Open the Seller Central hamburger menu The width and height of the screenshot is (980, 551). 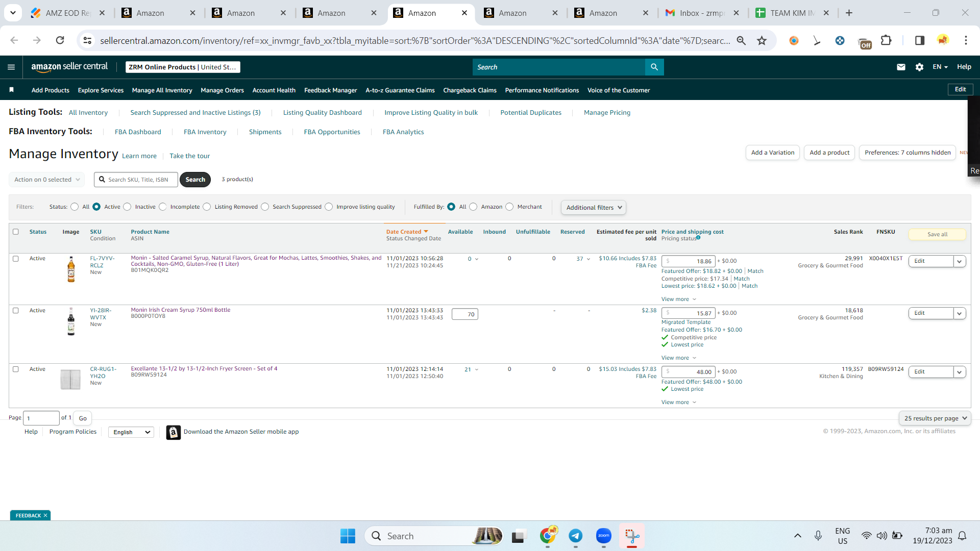tap(11, 67)
